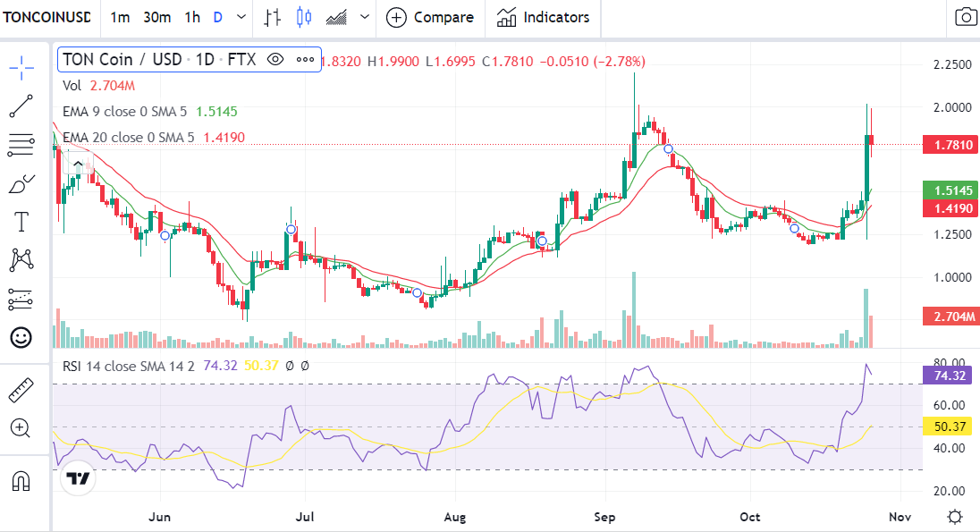Expand the timeframe interval dropdown
980x532 pixels.
click(x=240, y=18)
